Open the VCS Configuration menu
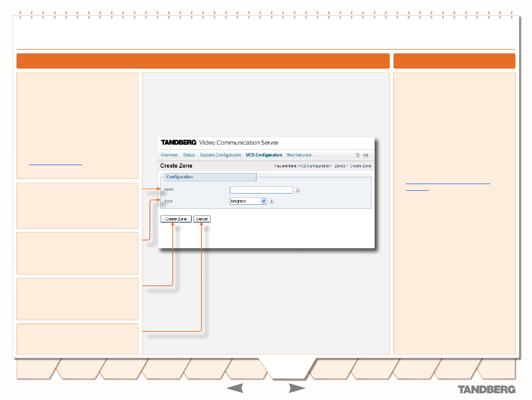The height and width of the screenshot is (400, 532). [264, 155]
